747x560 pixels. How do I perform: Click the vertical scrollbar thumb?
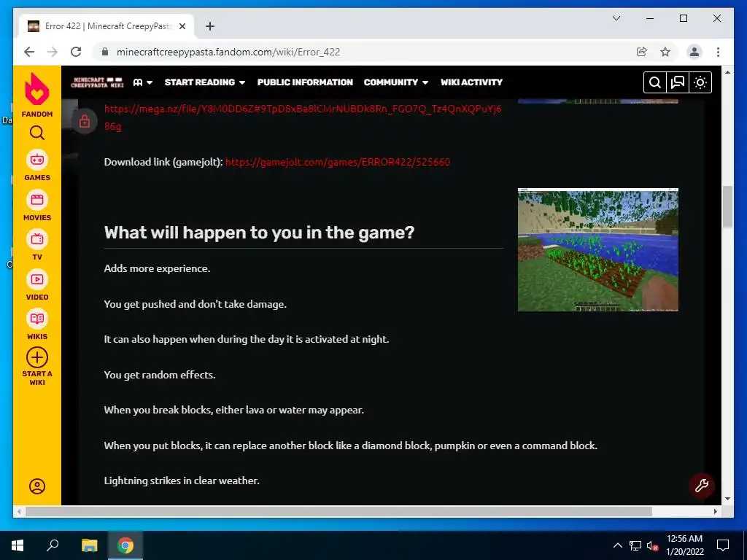coord(727,206)
